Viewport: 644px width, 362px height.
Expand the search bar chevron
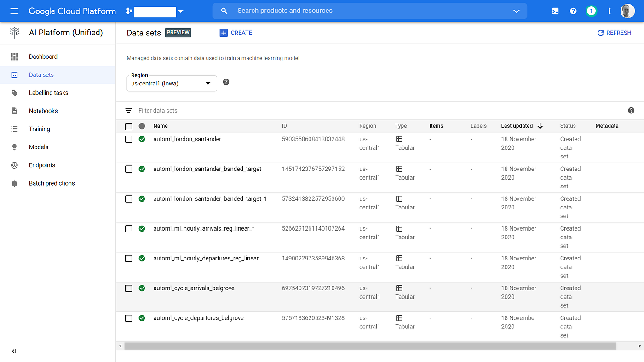(516, 11)
